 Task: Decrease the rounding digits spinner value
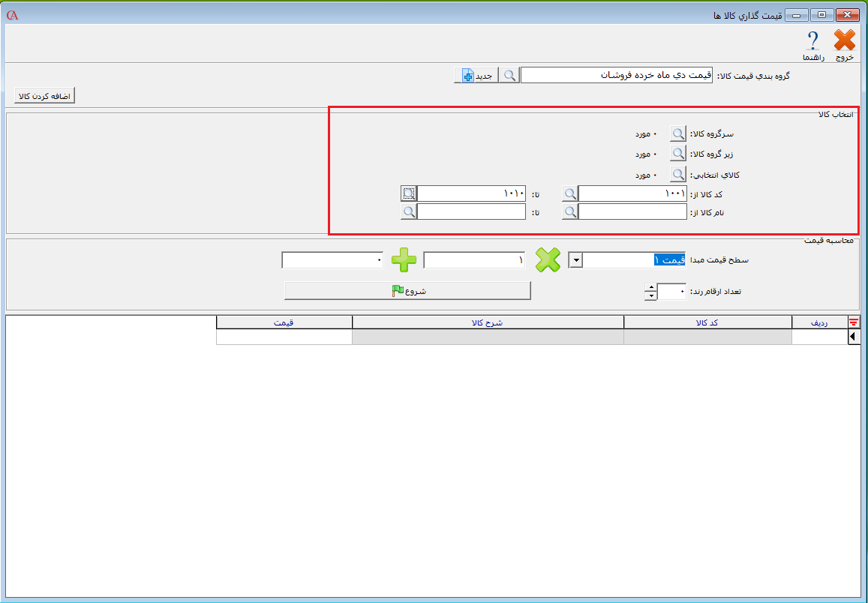pyautogui.click(x=650, y=295)
